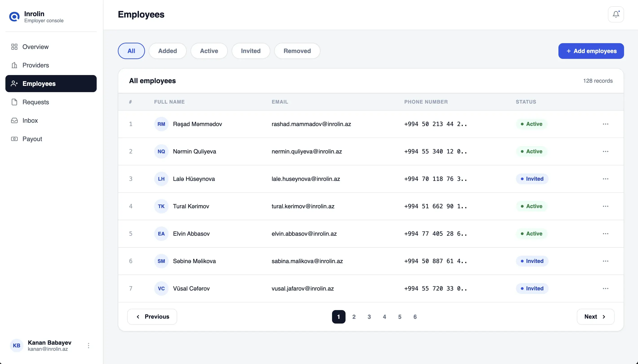Screen dimensions: 638x364
Task: Go to the Previous page
Action: pyautogui.click(x=152, y=317)
